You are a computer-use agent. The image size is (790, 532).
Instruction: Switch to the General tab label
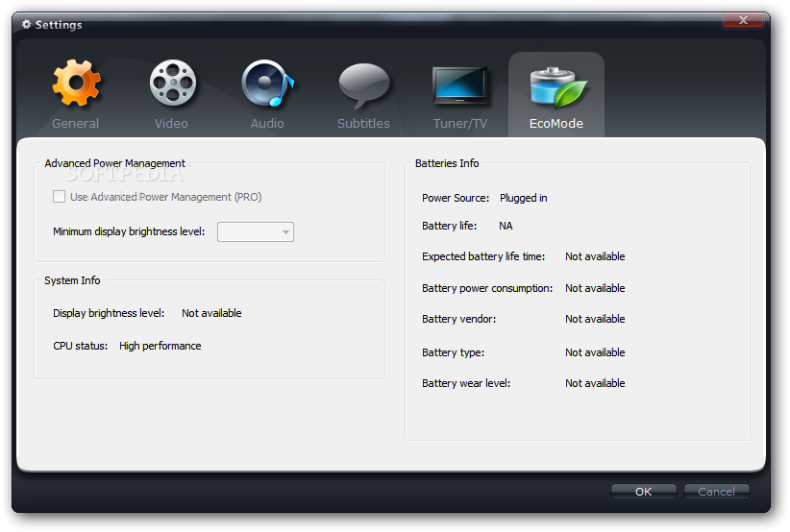tap(76, 123)
